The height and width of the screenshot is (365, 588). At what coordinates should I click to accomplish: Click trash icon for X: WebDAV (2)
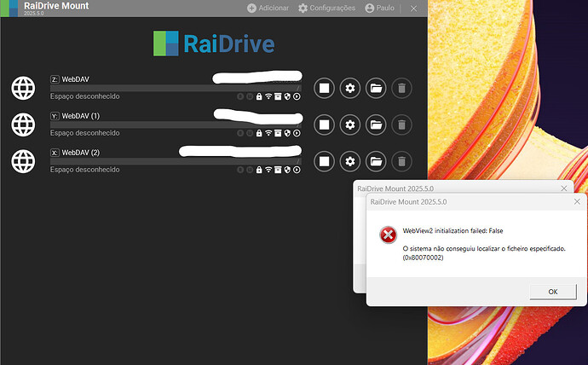(401, 161)
